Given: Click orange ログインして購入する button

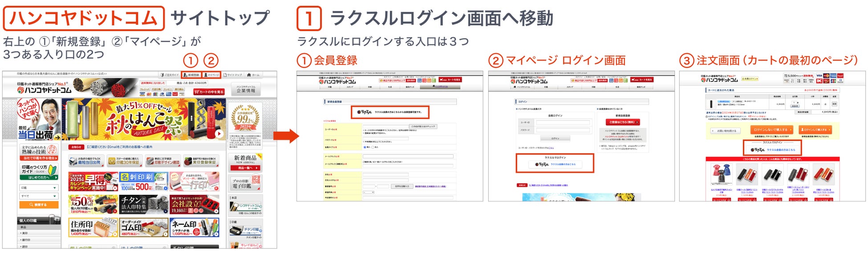Looking at the screenshot, I should (x=815, y=130).
